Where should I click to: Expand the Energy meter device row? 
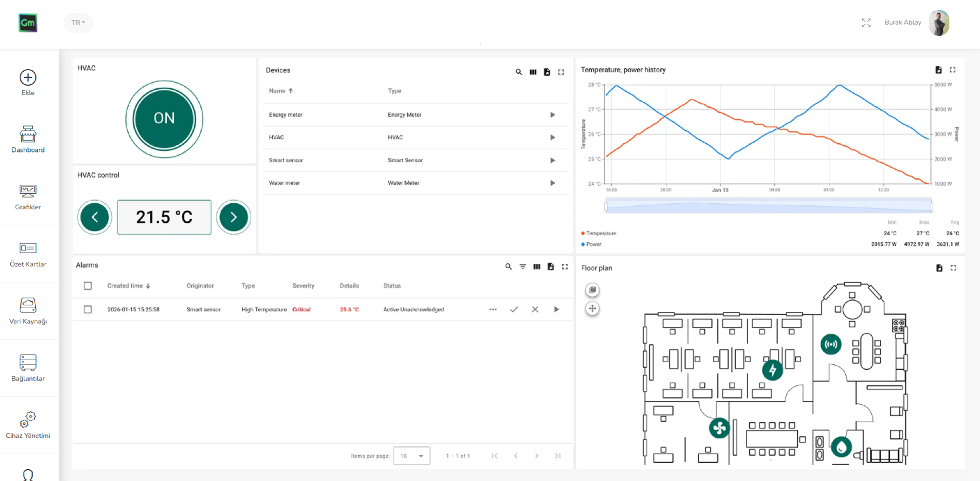tap(552, 115)
